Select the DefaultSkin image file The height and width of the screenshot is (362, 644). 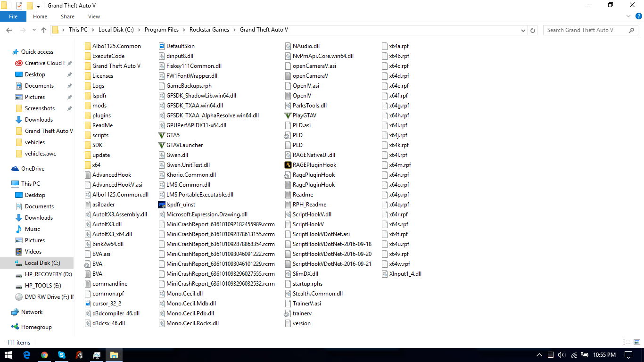[177, 46]
